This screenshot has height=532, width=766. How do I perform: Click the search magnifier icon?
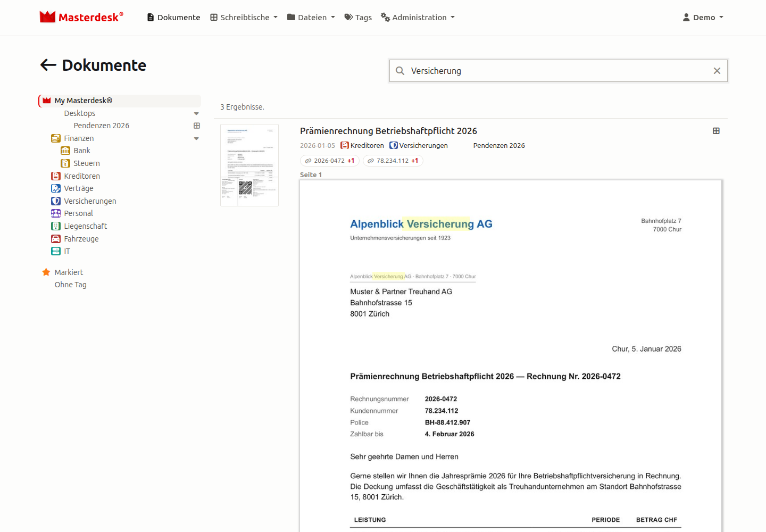pyautogui.click(x=400, y=71)
